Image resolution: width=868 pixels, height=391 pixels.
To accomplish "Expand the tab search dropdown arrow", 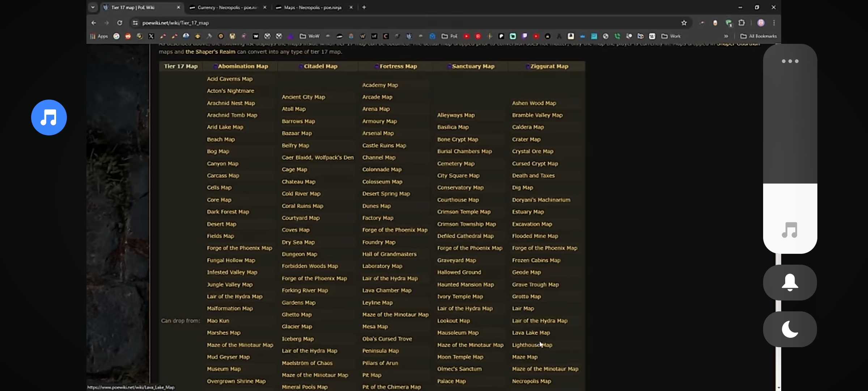I will [x=93, y=7].
